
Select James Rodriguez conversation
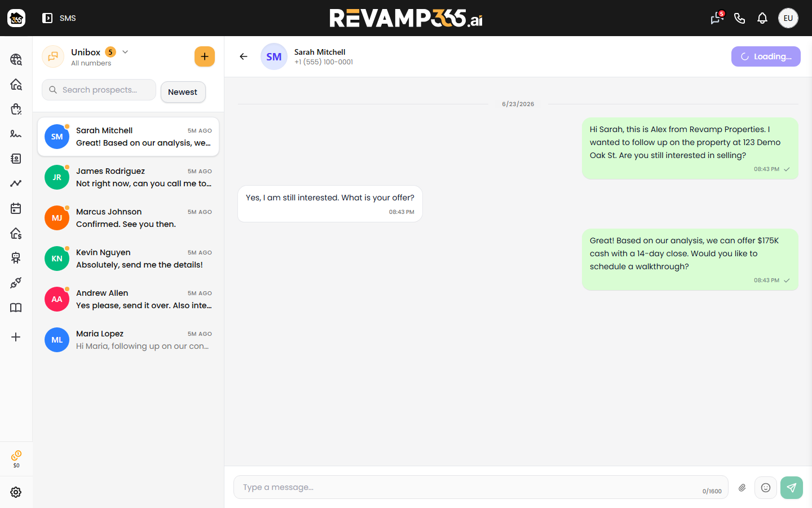[x=129, y=177]
